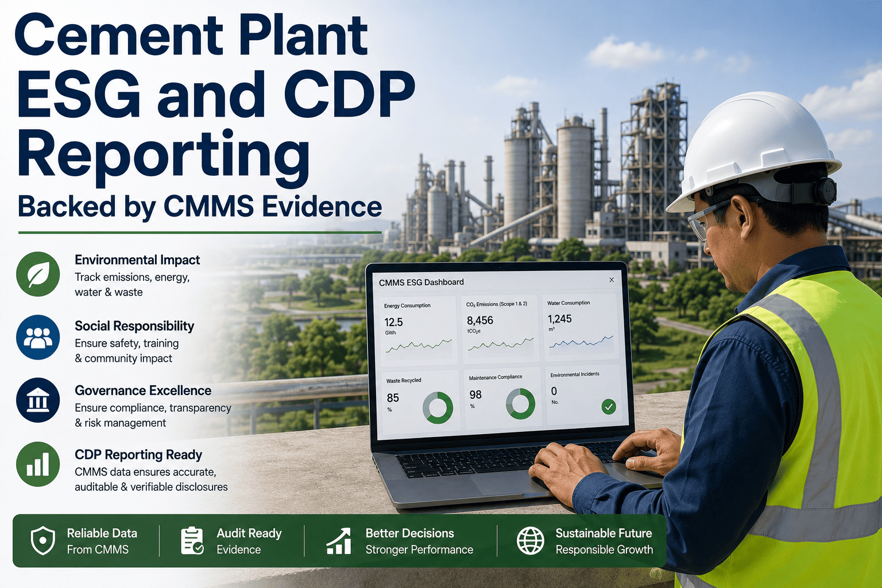The image size is (882, 588).
Task: Click the Waste Recycled value 85
Action: pos(393,398)
